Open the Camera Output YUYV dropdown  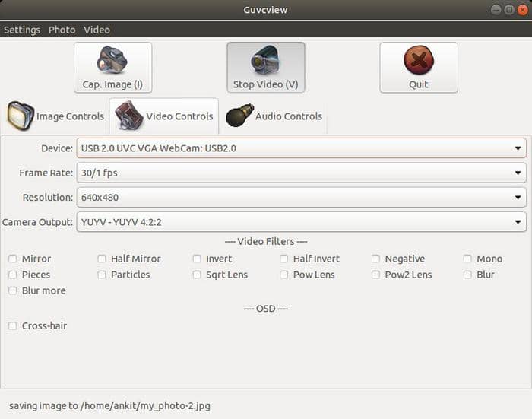tap(301, 222)
